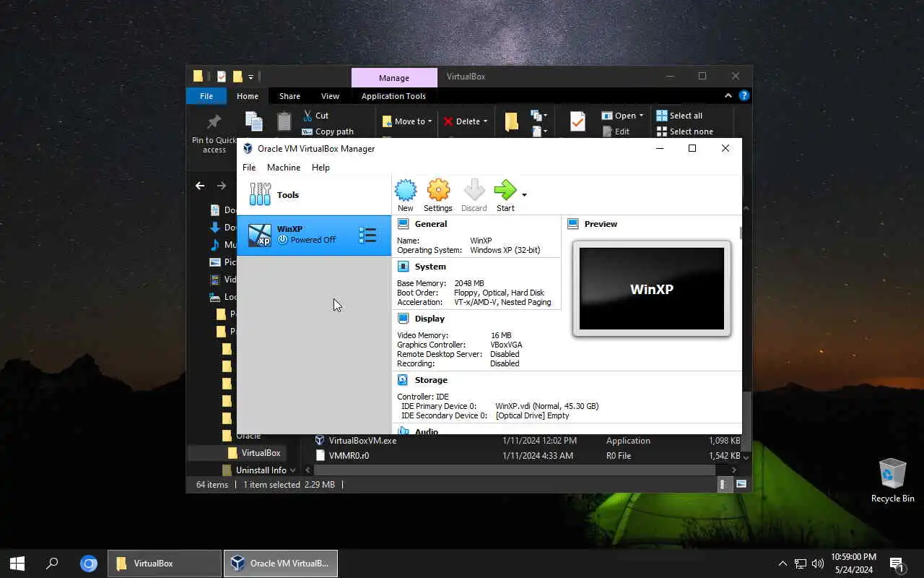
Task: Click the WinXP preview thumbnail
Action: (651, 289)
